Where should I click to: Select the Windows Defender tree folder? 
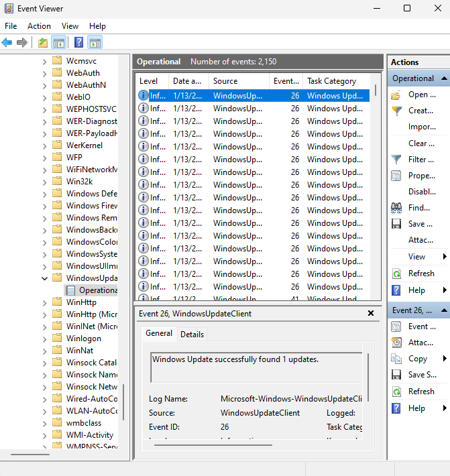tap(85, 194)
